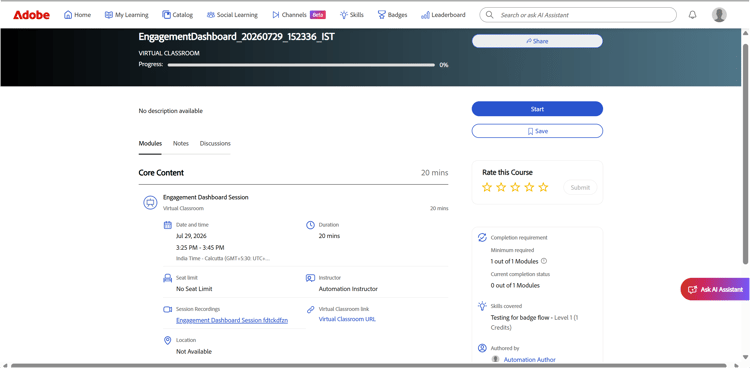Click the Seat limit icon
The width and height of the screenshot is (750, 368).
pyautogui.click(x=167, y=278)
